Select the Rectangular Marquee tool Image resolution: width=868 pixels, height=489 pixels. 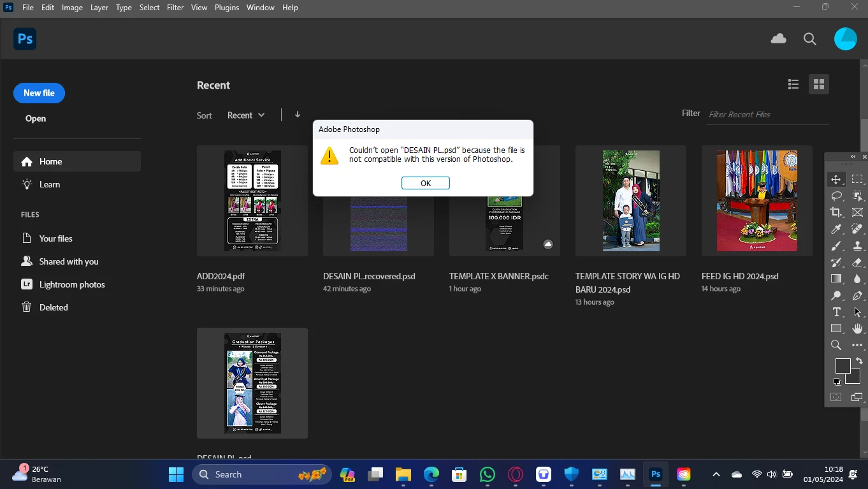coord(857,179)
